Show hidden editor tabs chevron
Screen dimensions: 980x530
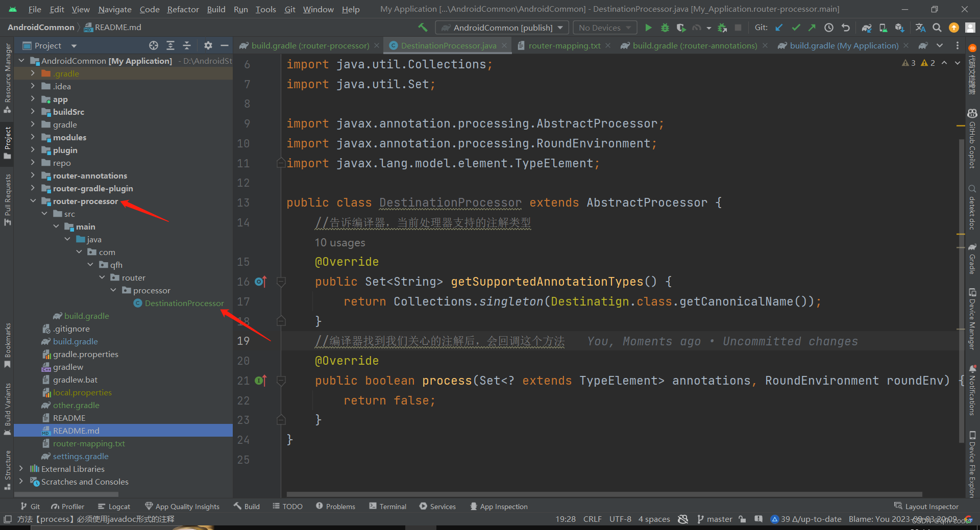[940, 45]
